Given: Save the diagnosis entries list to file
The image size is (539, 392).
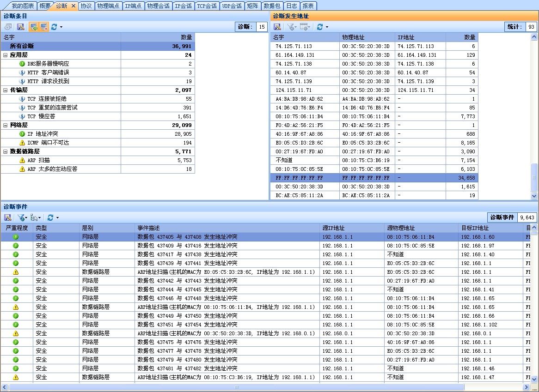Looking at the screenshot, I should pos(21,27).
